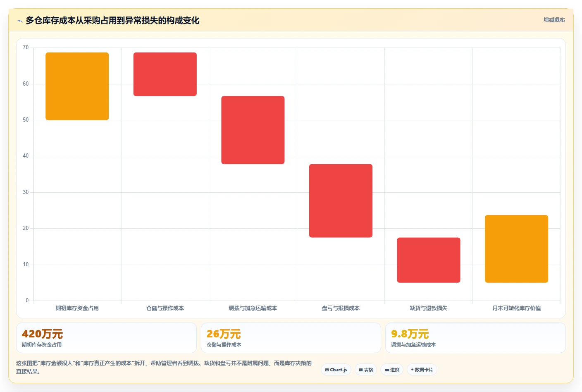582x392 pixels.
Task: Click the 盘亏与报损成本 axis label
Action: [341, 308]
